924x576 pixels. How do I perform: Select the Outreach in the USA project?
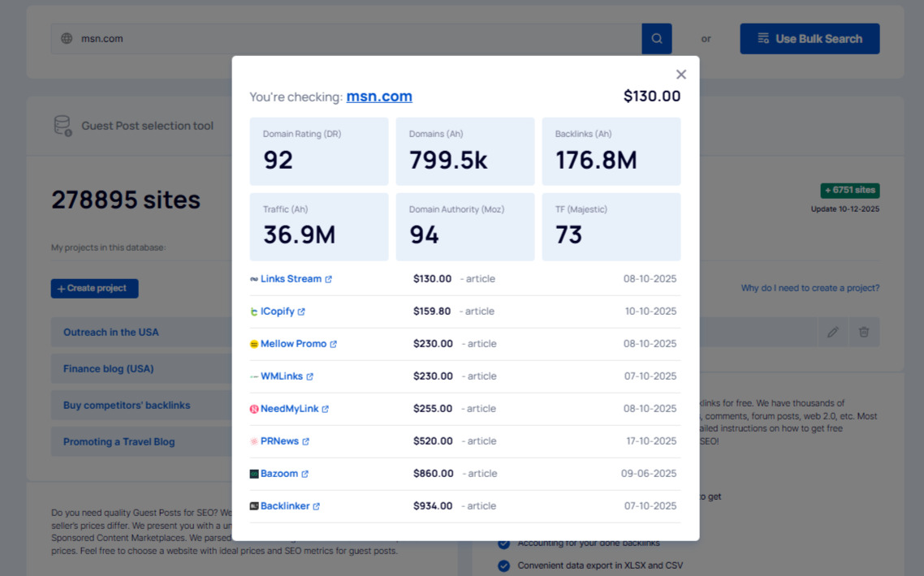tap(111, 332)
